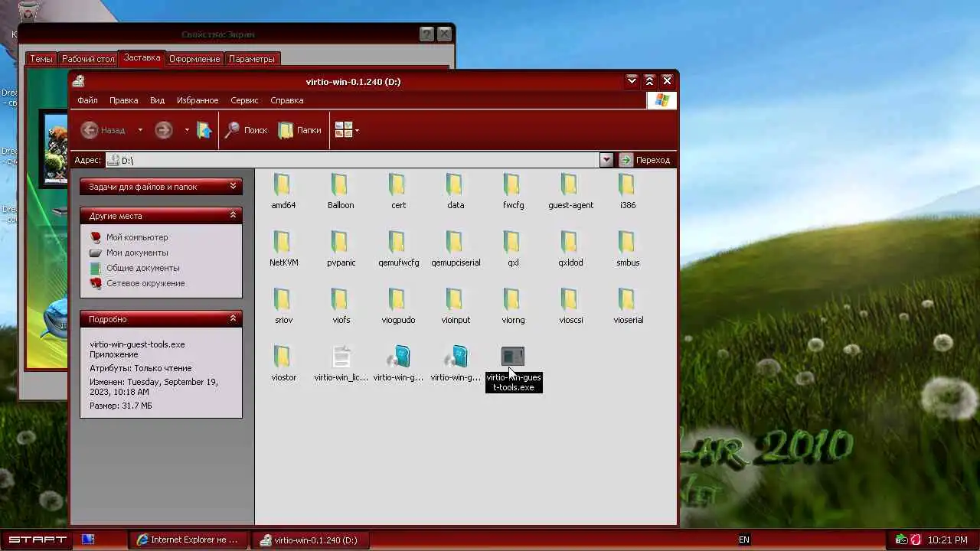Open the views mode dropdown
Viewport: 980px width, 551px height.
click(x=347, y=130)
